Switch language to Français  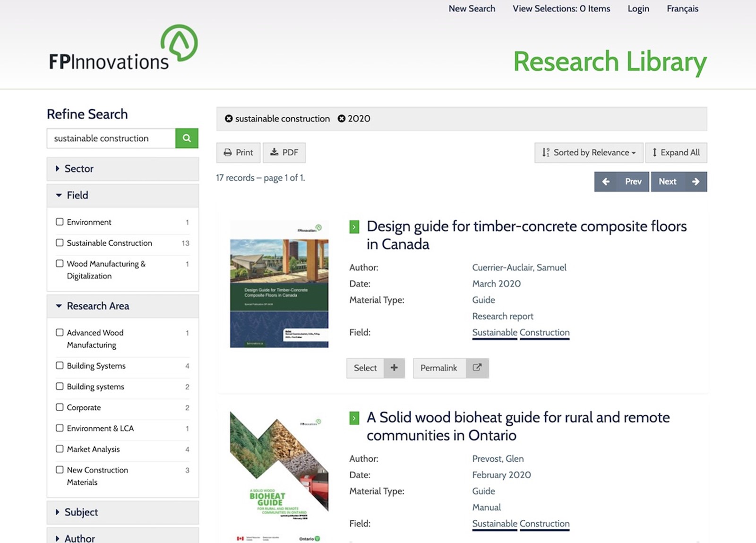click(682, 9)
